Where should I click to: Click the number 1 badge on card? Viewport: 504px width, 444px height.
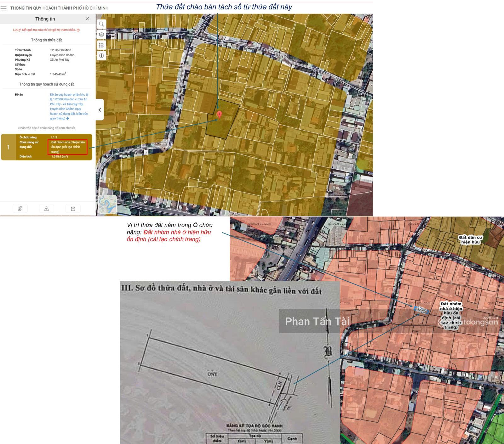9,147
